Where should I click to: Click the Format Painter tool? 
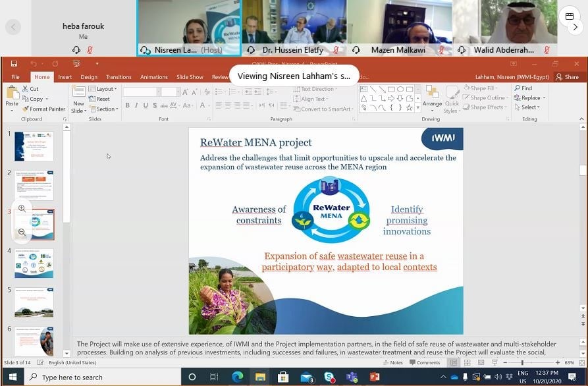point(44,109)
